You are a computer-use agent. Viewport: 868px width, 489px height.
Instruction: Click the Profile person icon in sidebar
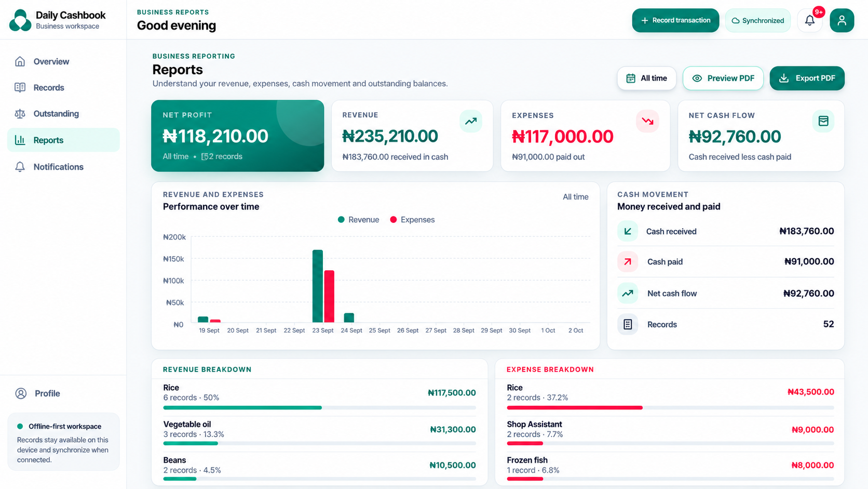pyautogui.click(x=21, y=393)
